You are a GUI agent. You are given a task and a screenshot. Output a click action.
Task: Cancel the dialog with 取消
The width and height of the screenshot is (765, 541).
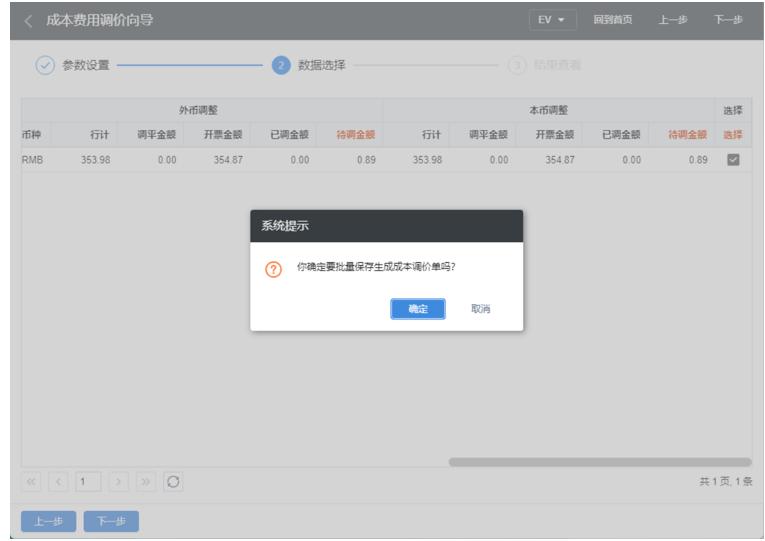481,309
